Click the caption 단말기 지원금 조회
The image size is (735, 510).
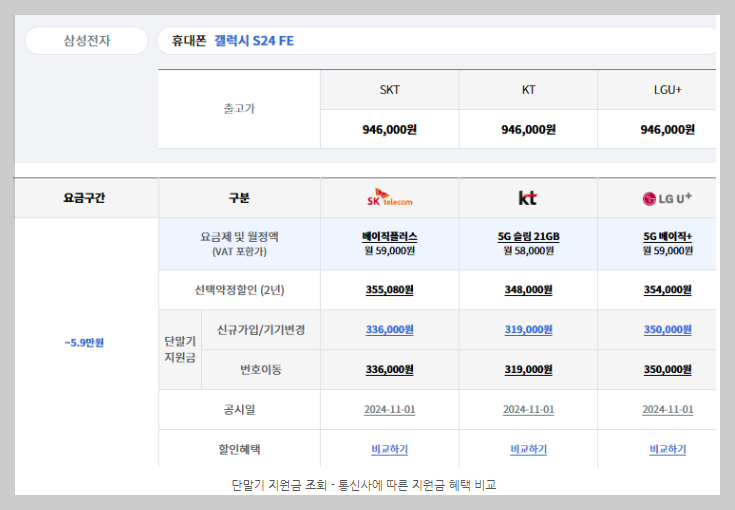tap(279, 485)
